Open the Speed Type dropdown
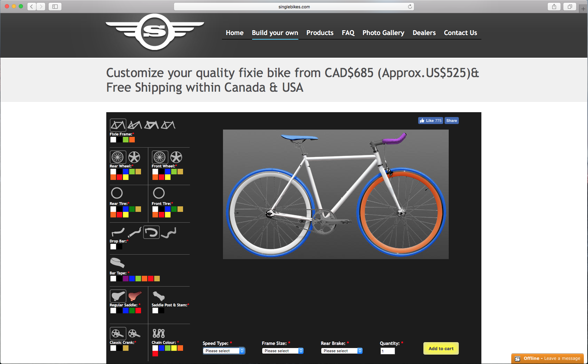The image size is (588, 364). [x=224, y=351]
